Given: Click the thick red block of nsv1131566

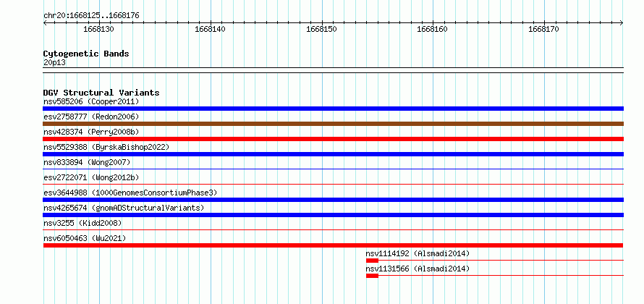Looking at the screenshot, I should tap(372, 276).
